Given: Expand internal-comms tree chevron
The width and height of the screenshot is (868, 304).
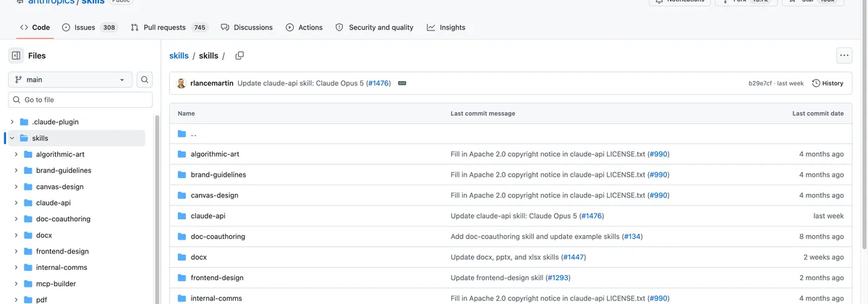Looking at the screenshot, I should [x=16, y=268].
